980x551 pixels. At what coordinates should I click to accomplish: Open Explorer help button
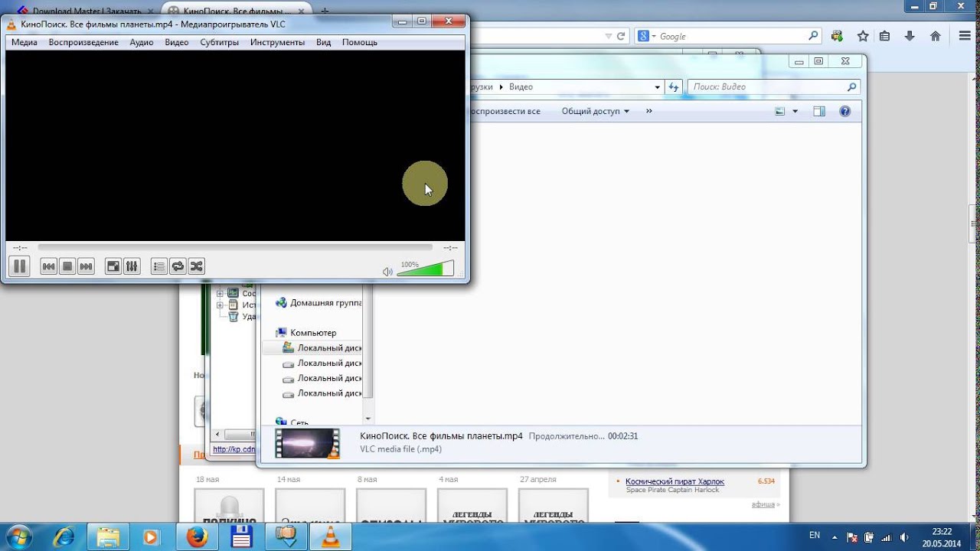point(845,111)
